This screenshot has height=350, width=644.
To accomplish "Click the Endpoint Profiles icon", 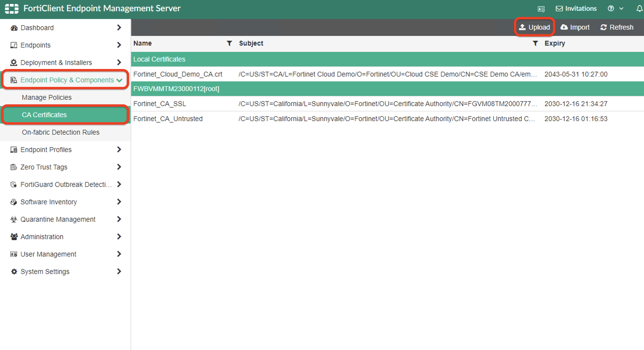I will pyautogui.click(x=14, y=150).
